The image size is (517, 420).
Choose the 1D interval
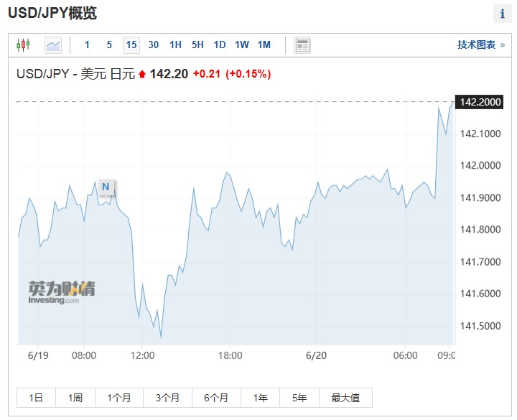tap(220, 45)
